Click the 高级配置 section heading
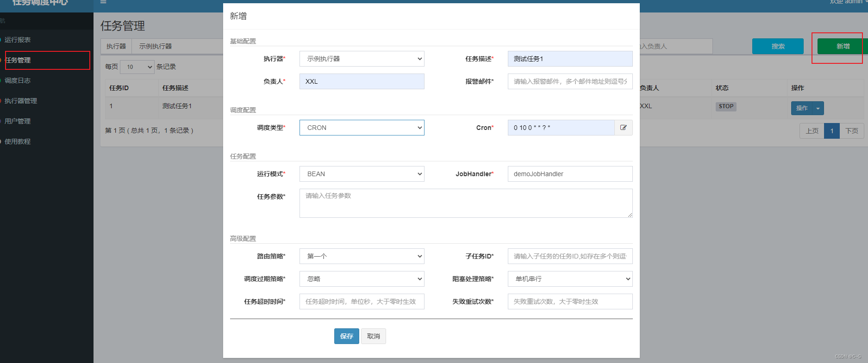The width and height of the screenshot is (868, 363). pos(243,239)
